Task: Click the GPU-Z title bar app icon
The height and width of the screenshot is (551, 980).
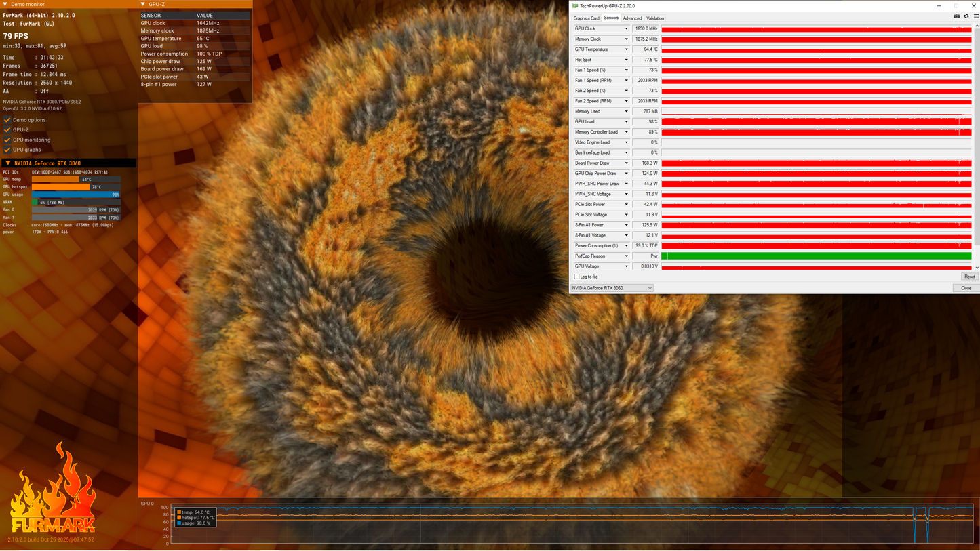Action: [x=575, y=6]
